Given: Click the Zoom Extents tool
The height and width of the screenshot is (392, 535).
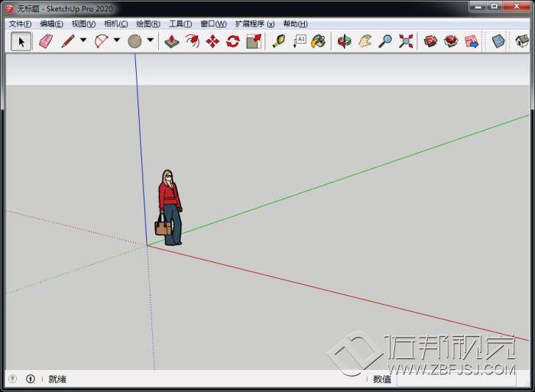Looking at the screenshot, I should click(x=406, y=41).
